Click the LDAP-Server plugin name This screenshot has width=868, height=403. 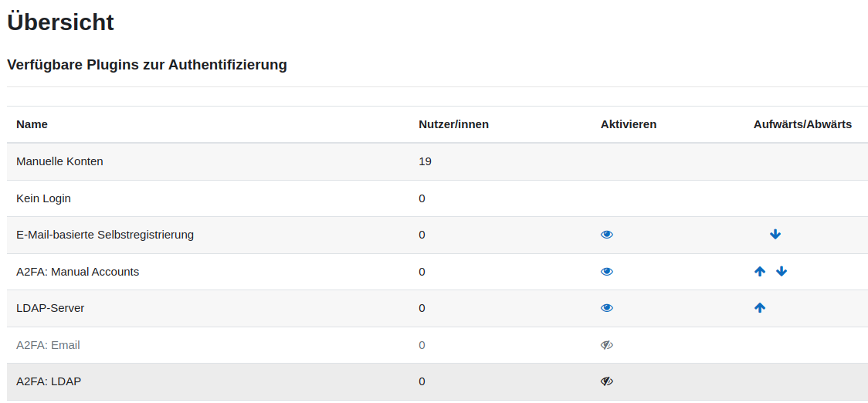(x=50, y=308)
